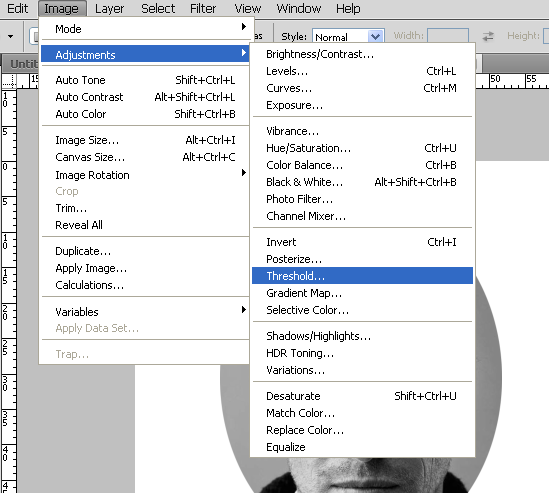
Task: Open Brightness/Contrast adjustment
Action: point(362,54)
